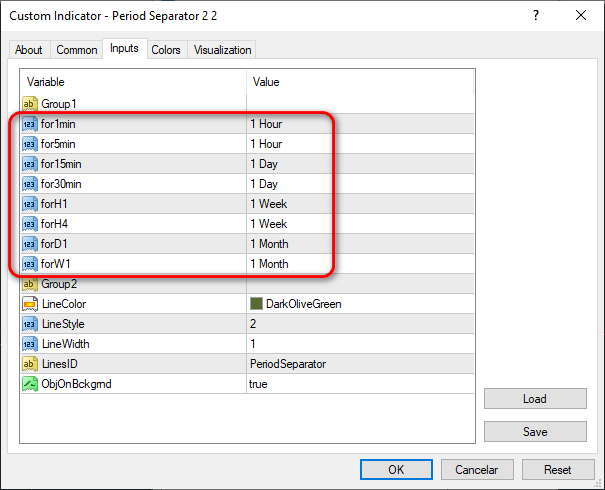Click the Group2 string variable icon
605x490 pixels.
(29, 283)
